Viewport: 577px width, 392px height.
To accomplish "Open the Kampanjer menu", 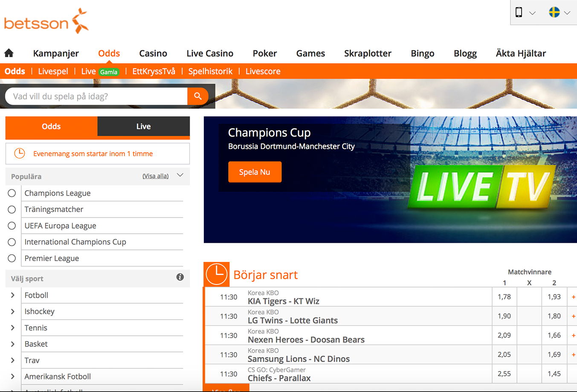I will tap(56, 53).
